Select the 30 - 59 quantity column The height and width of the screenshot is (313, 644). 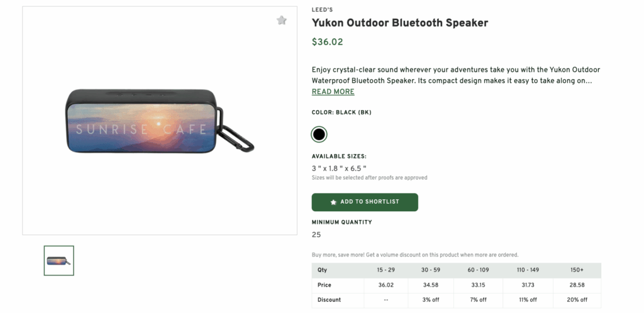(x=430, y=270)
